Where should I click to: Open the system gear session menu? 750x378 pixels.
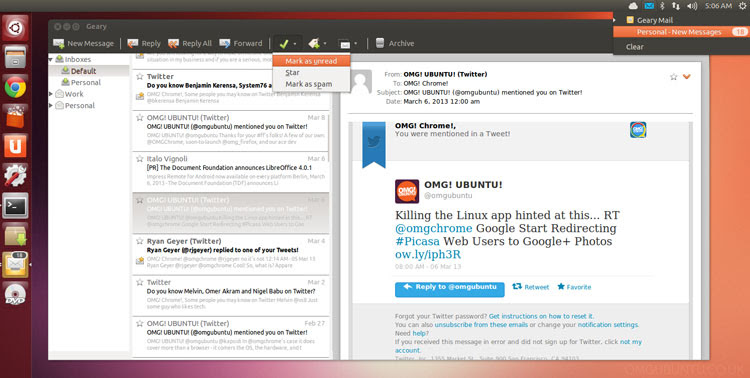(x=742, y=6)
